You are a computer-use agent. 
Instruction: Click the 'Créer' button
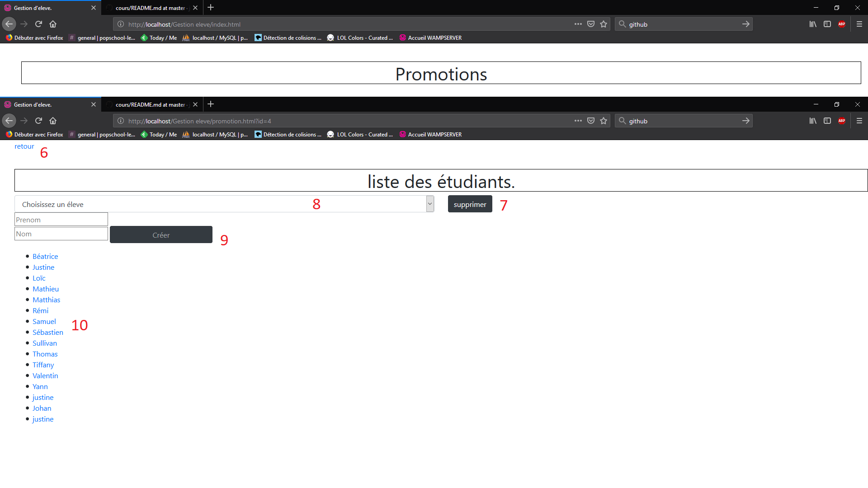point(161,235)
